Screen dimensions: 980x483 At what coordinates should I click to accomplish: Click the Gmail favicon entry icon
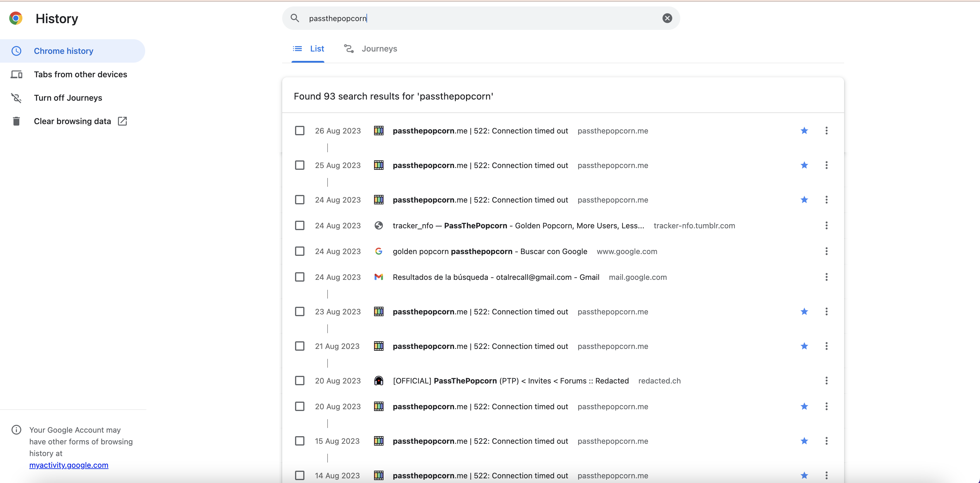click(x=378, y=277)
